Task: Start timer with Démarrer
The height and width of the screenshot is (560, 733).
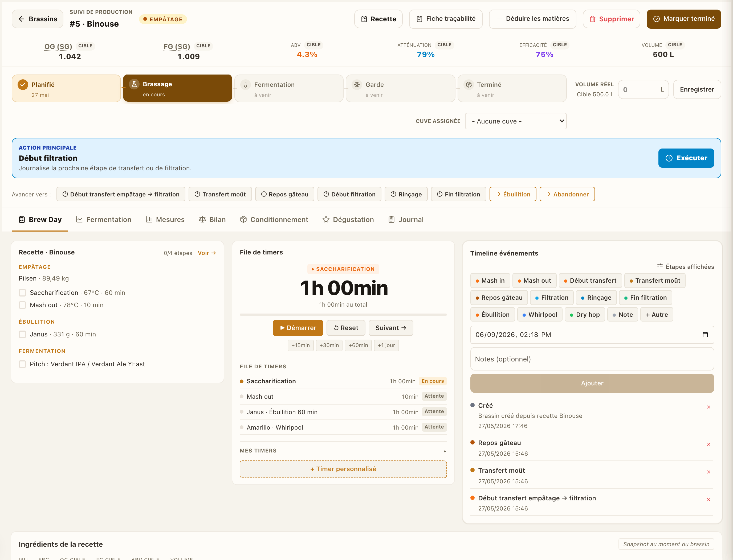Action: pyautogui.click(x=298, y=328)
